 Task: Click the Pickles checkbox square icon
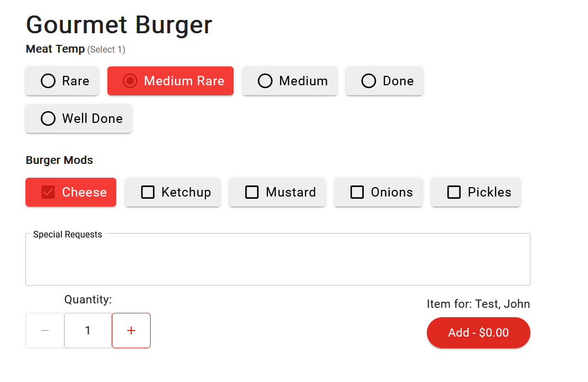(x=454, y=193)
